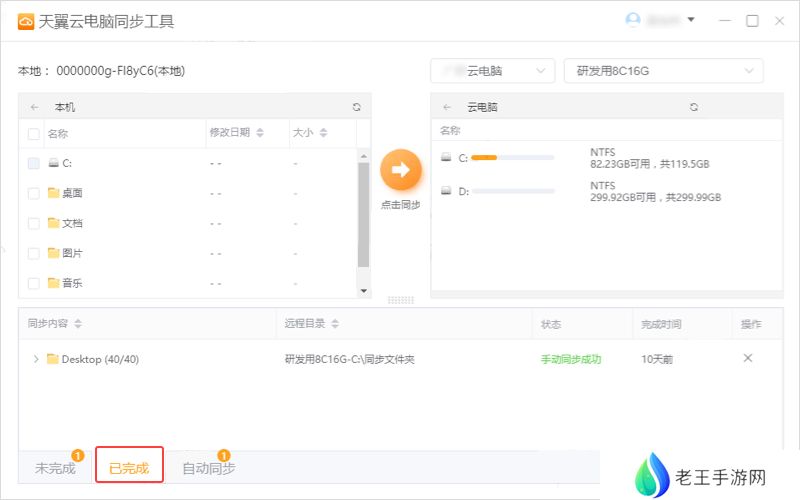Refresh the local 本机 file list
Screen dimensions: 800x500
[x=357, y=107]
